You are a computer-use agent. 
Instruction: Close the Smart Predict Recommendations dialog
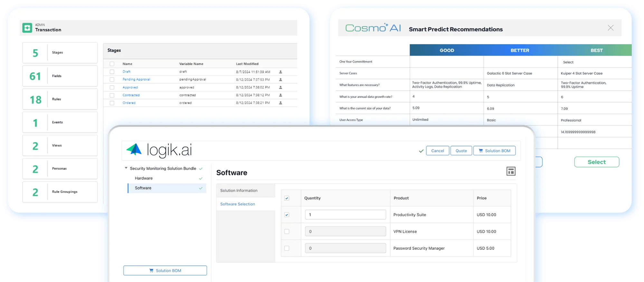pyautogui.click(x=611, y=28)
